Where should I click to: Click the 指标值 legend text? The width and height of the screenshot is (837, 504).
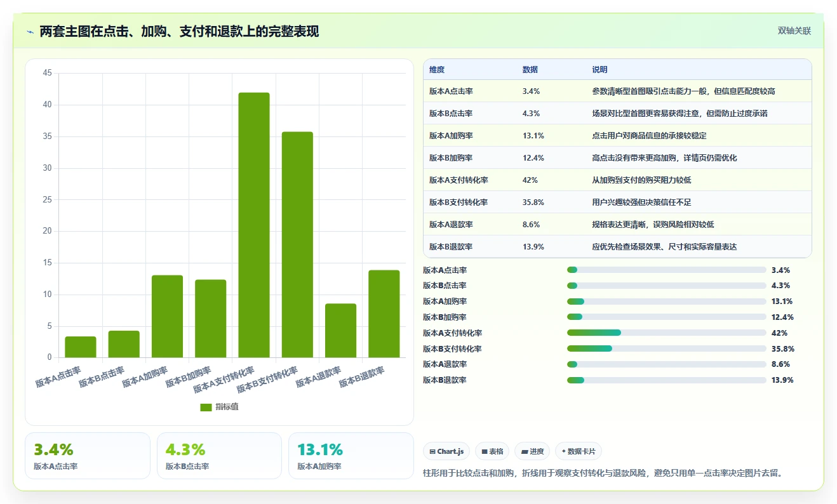[227, 407]
